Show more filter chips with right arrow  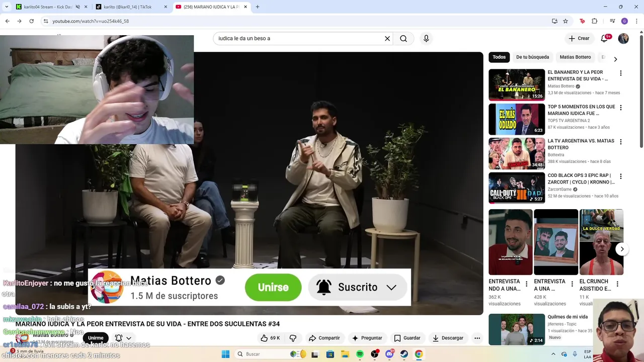coord(615,59)
